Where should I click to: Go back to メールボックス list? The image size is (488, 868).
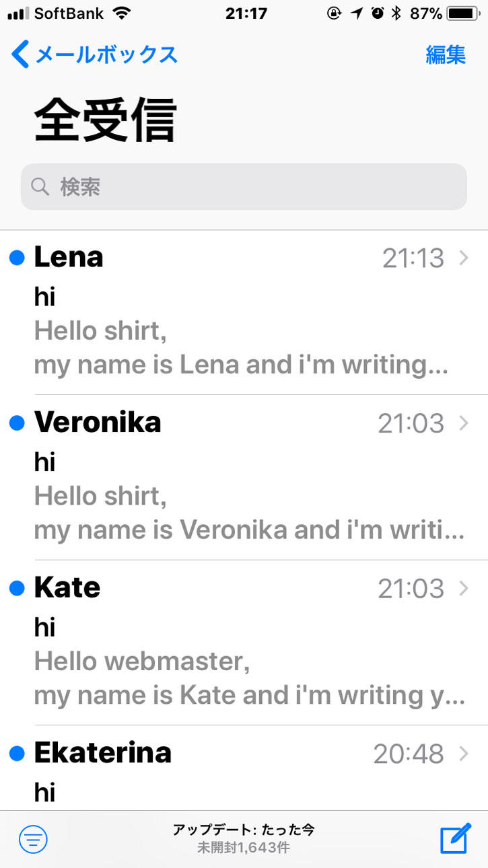pos(106,55)
